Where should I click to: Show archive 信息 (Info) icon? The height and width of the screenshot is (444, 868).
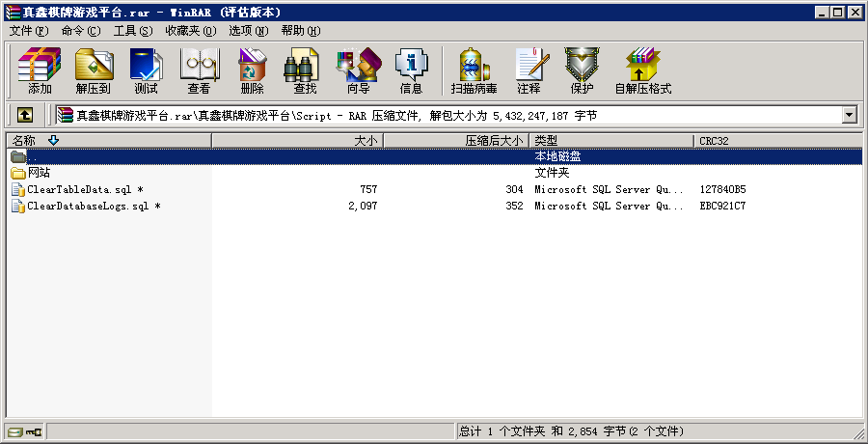click(411, 71)
